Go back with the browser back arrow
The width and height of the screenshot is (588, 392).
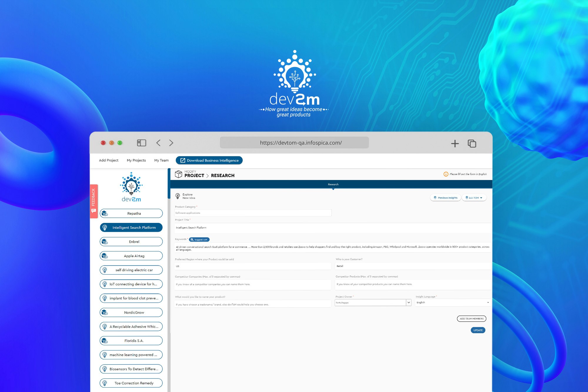[158, 143]
